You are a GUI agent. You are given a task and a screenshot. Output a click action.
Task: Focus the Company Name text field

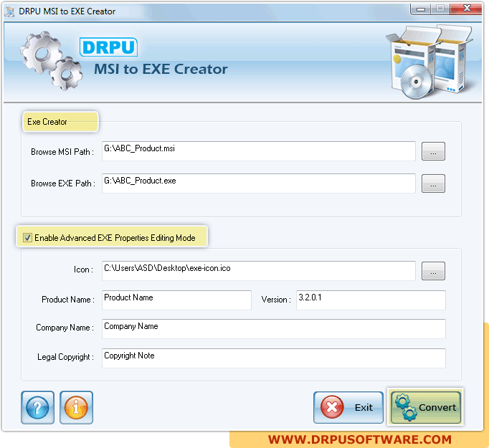tap(274, 329)
